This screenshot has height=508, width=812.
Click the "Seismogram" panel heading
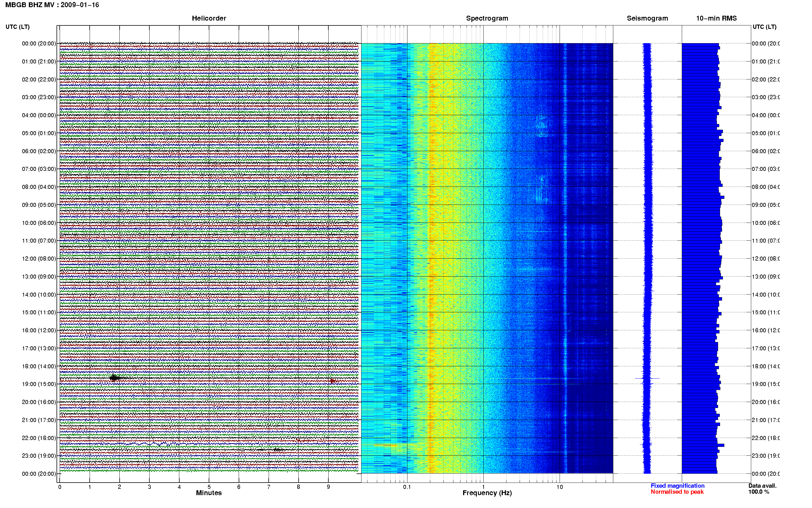(x=647, y=19)
